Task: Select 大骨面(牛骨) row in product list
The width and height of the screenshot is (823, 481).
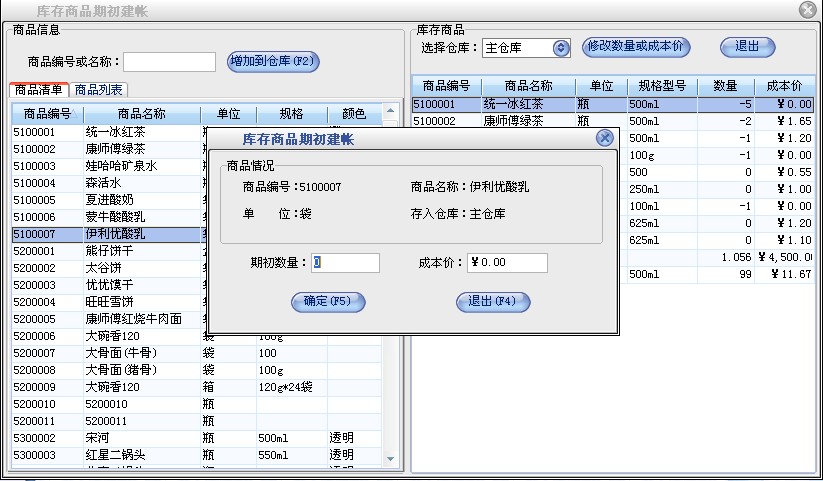Action: click(115, 353)
